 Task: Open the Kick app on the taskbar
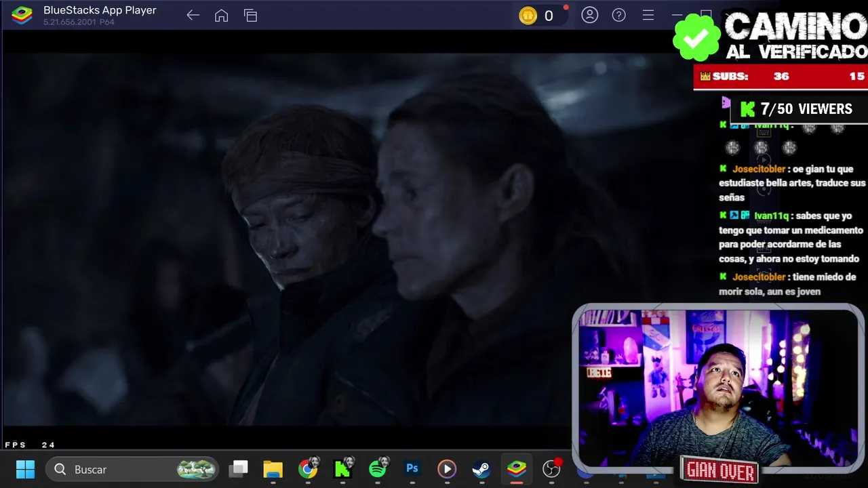(x=344, y=468)
